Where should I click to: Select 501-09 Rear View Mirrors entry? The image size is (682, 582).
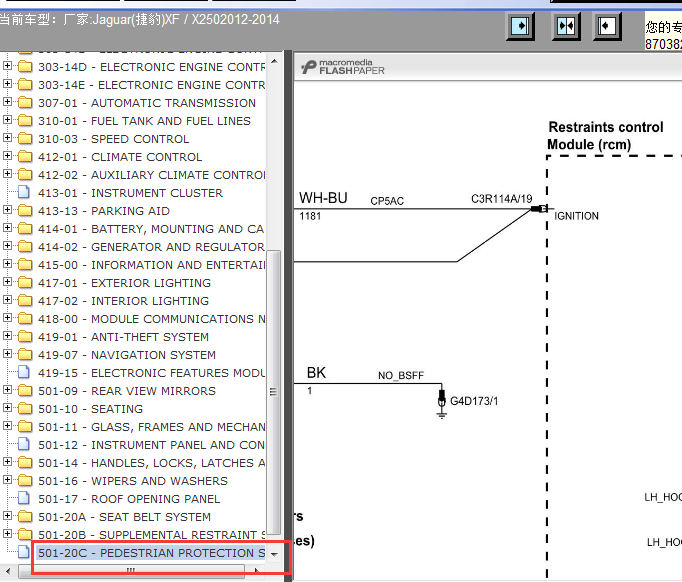pos(127,391)
